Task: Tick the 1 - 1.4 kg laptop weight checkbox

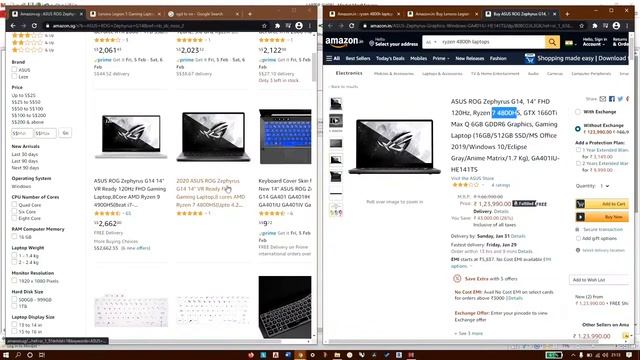Action: click(x=14, y=256)
